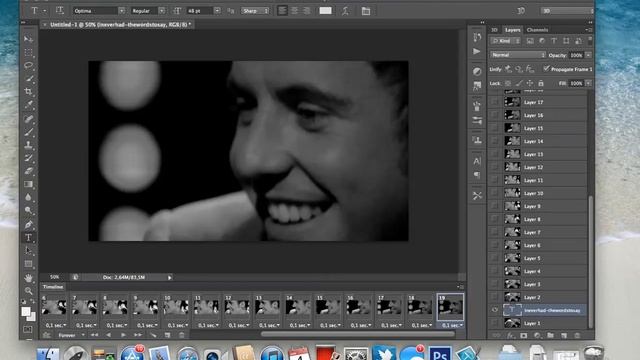Viewport: 640px width, 360px height.
Task: Show Layer 17 visibility
Action: (x=495, y=102)
